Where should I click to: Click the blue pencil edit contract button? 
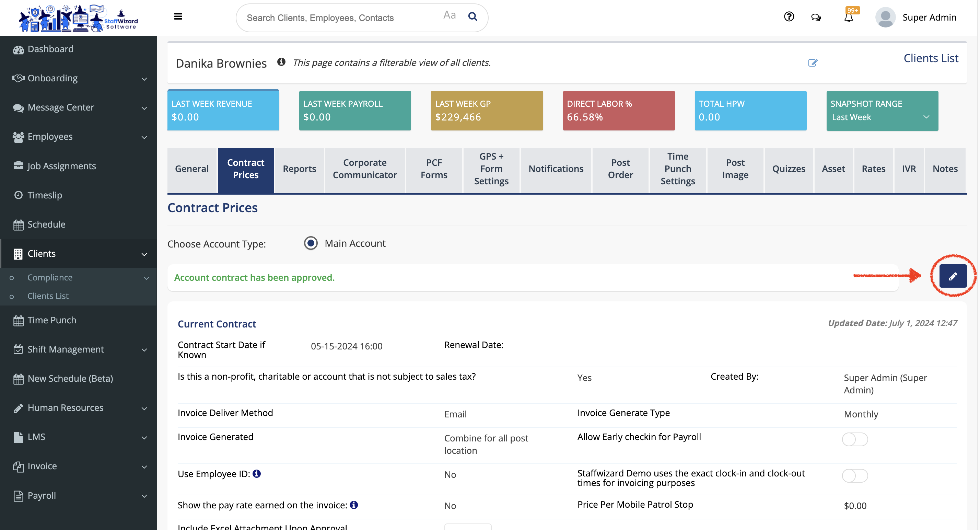[952, 276]
